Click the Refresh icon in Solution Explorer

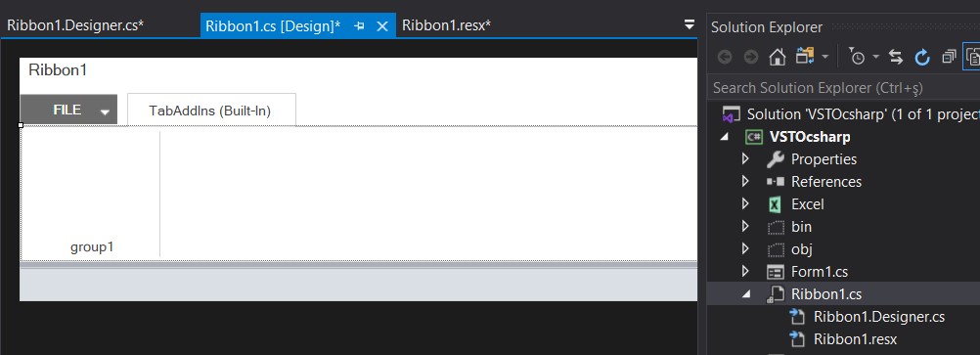(x=922, y=57)
